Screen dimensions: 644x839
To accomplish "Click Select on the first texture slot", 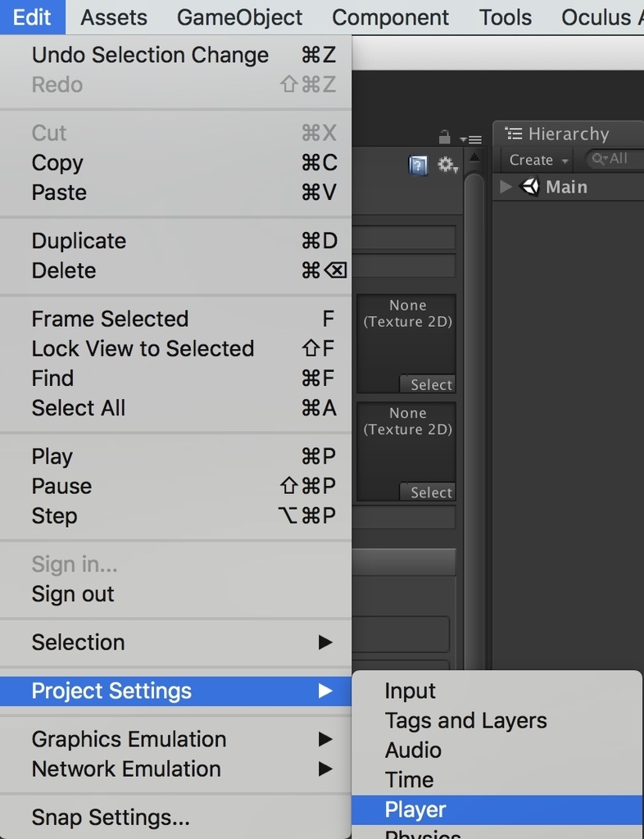I will (430, 384).
